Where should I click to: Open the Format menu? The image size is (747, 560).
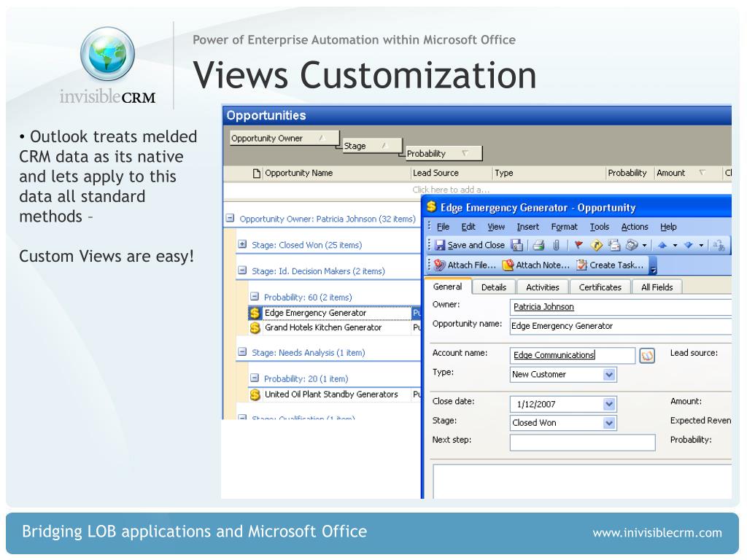[564, 227]
